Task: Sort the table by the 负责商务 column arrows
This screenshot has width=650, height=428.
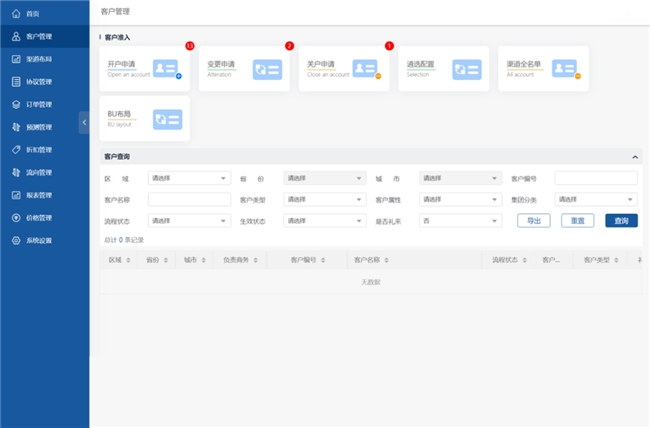Action: pos(255,260)
